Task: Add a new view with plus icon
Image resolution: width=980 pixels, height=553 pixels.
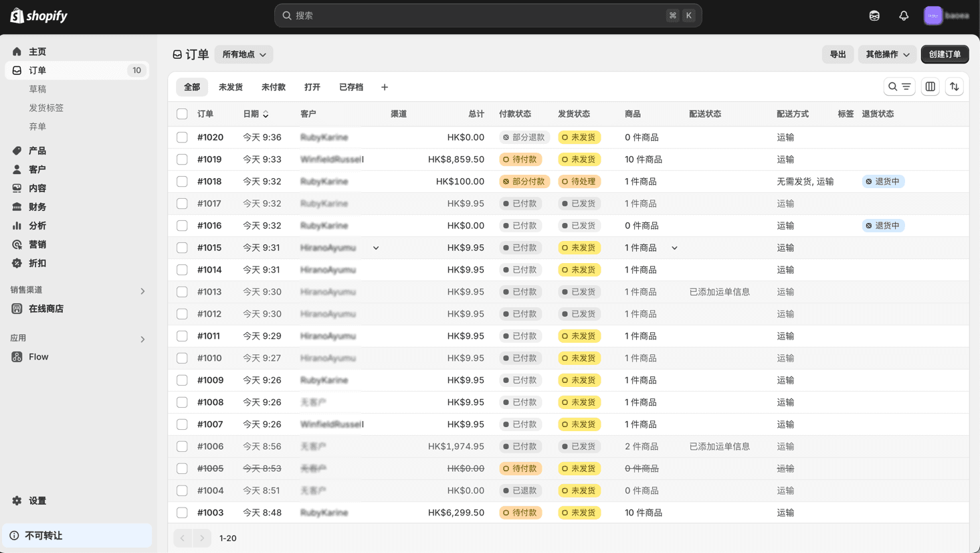Action: click(x=385, y=87)
